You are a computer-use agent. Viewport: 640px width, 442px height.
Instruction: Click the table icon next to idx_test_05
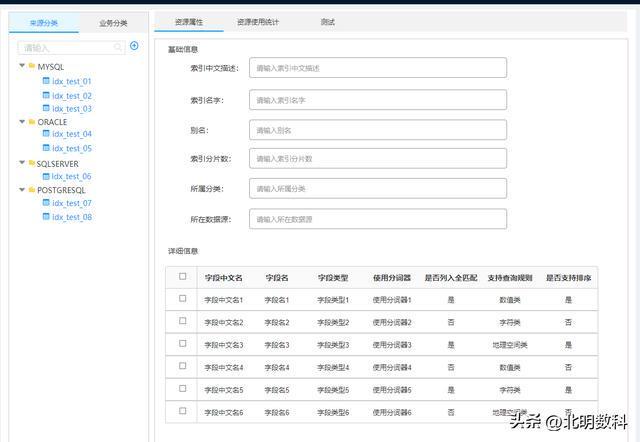pyautogui.click(x=46, y=147)
